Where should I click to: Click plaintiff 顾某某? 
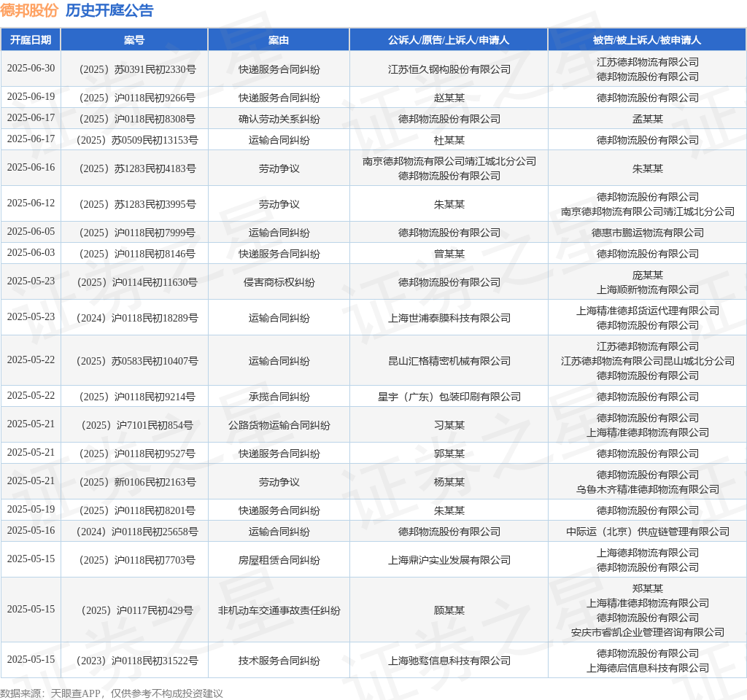pyautogui.click(x=449, y=610)
